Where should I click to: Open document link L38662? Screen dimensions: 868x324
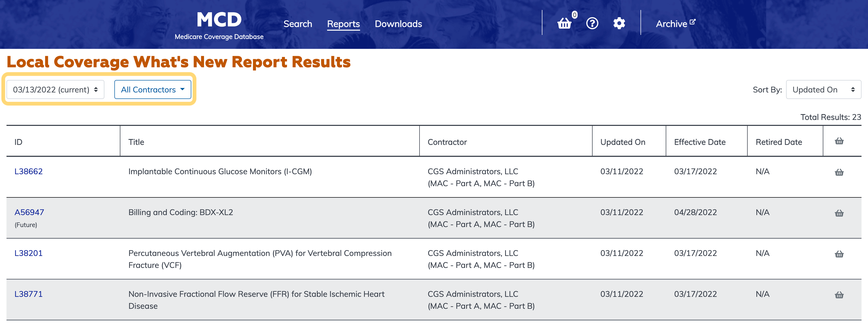click(29, 171)
